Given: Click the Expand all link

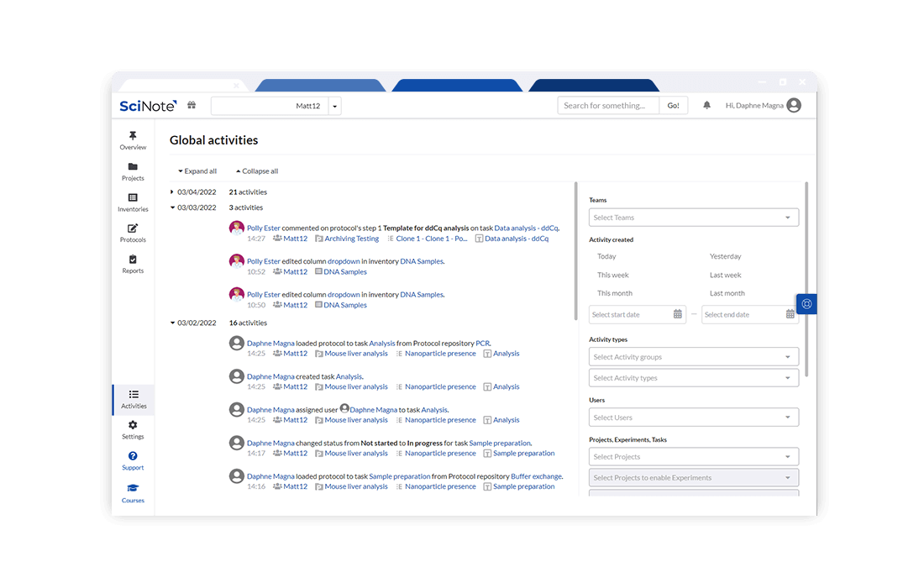Looking at the screenshot, I should point(197,171).
